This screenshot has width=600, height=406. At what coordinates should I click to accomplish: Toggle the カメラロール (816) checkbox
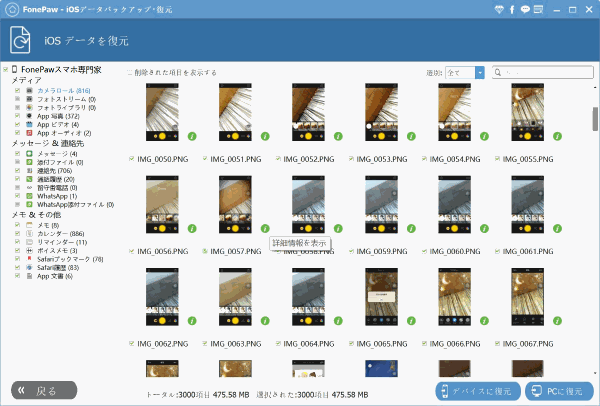coord(17,90)
